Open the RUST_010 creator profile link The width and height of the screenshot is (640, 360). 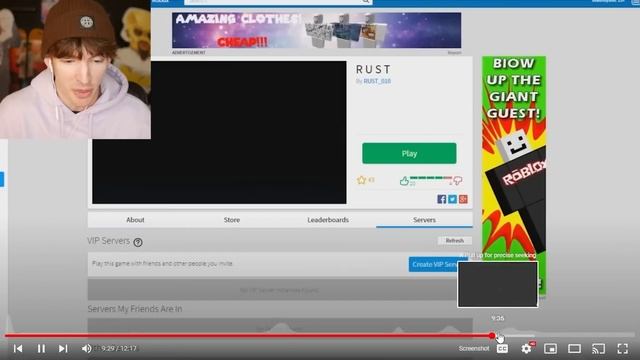(377, 81)
